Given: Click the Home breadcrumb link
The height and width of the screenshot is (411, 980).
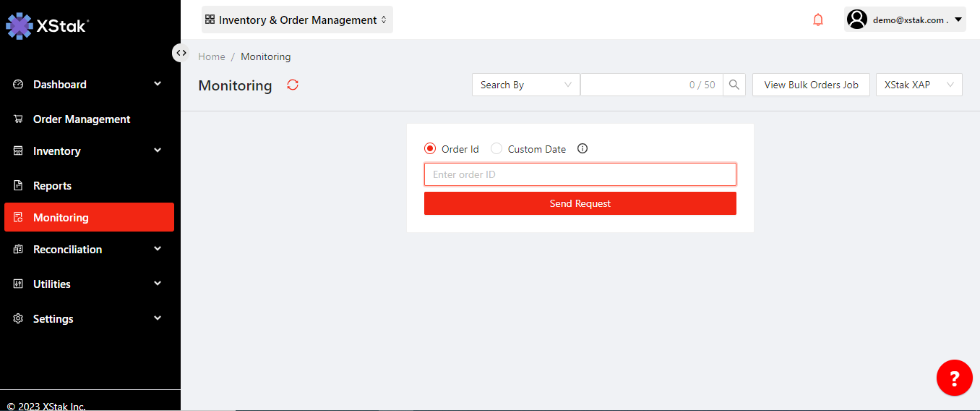Looking at the screenshot, I should click(x=212, y=56).
